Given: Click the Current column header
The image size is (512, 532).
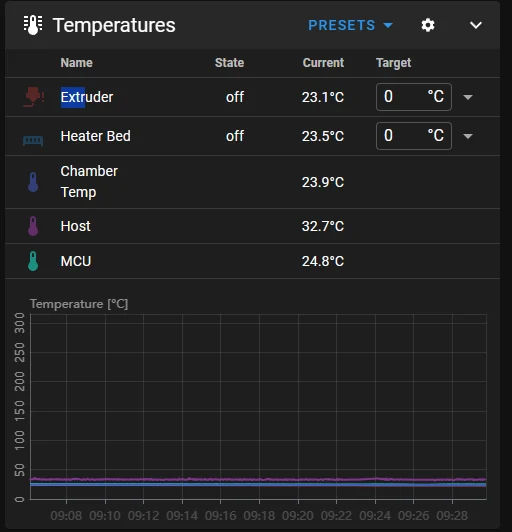Looking at the screenshot, I should (323, 63).
